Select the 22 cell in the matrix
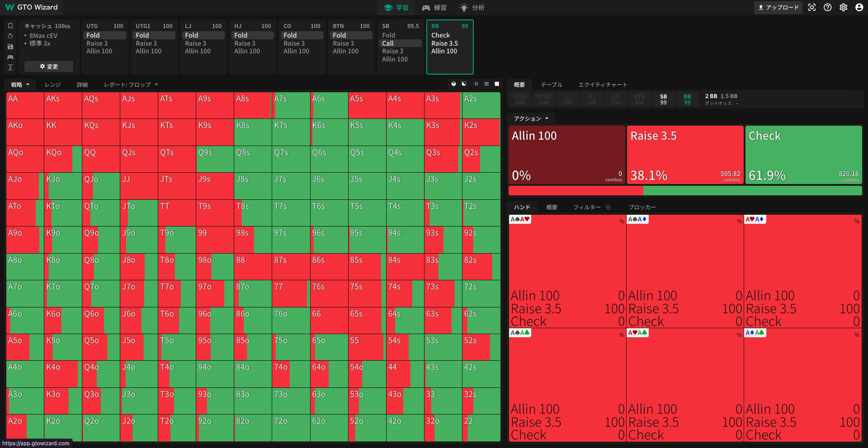The image size is (868, 448). (481, 428)
